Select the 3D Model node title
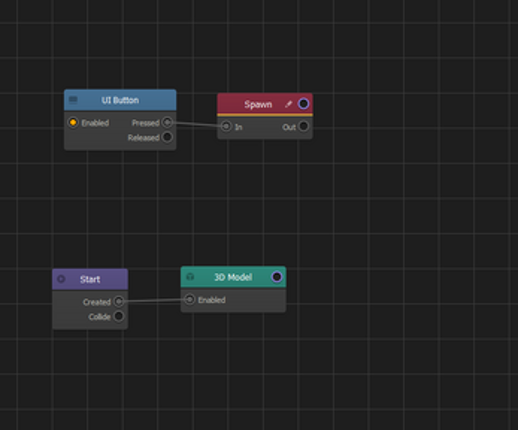 233,277
